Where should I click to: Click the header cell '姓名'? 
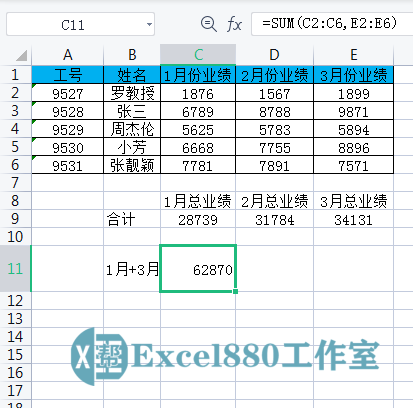(x=132, y=75)
